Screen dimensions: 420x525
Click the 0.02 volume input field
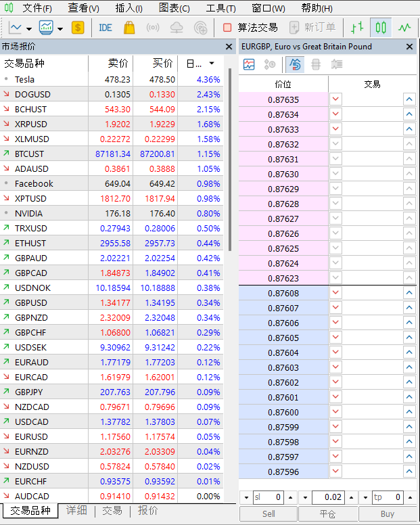tap(328, 497)
